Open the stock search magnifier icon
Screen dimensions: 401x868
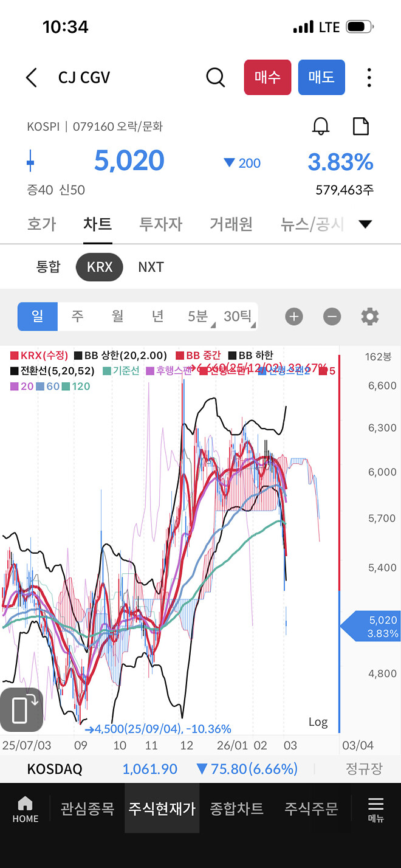[x=216, y=77]
